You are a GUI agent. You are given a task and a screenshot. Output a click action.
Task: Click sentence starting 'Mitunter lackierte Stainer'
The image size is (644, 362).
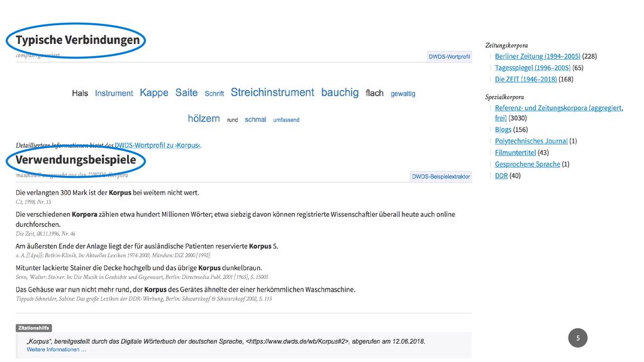click(x=139, y=268)
